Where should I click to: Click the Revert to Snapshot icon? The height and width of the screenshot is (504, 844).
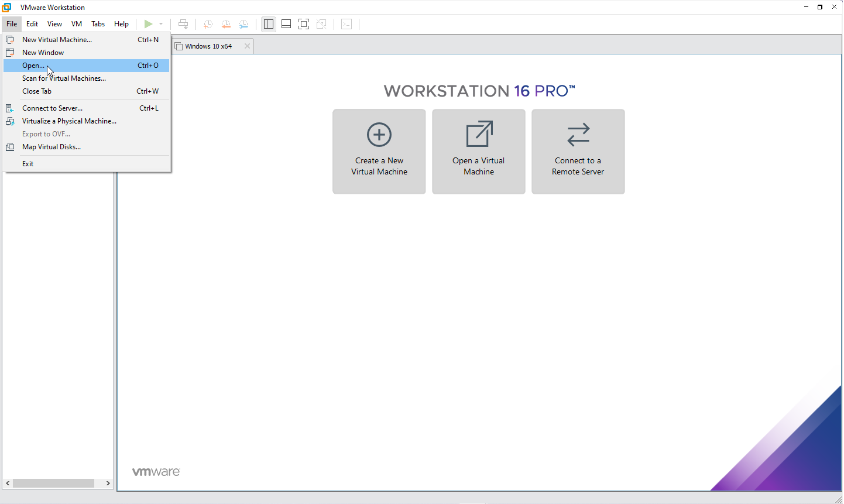point(226,24)
